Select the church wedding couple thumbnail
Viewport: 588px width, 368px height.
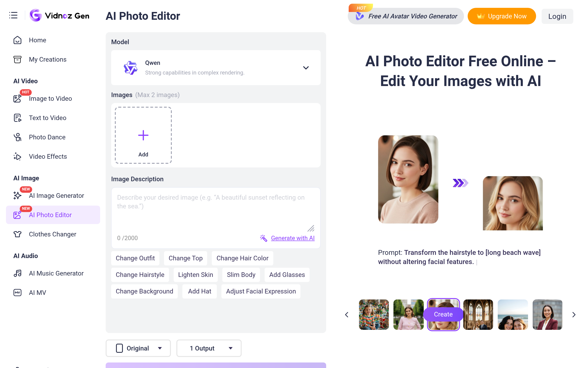tap(478, 314)
